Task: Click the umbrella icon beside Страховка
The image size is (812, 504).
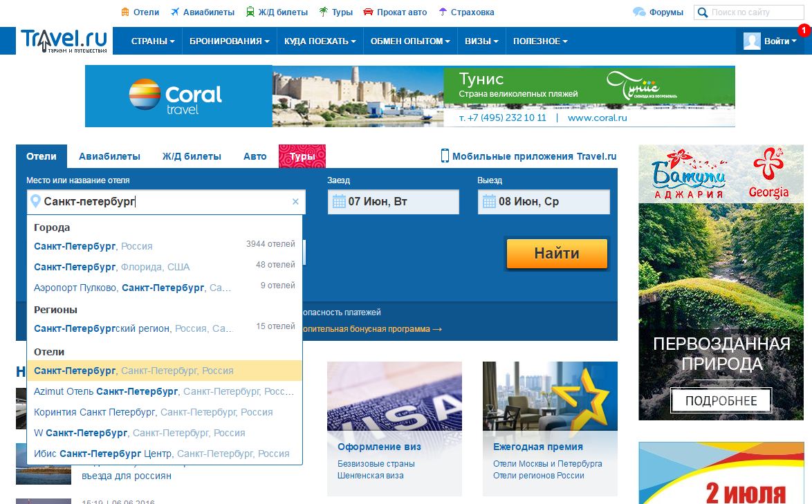Action: tap(442, 12)
